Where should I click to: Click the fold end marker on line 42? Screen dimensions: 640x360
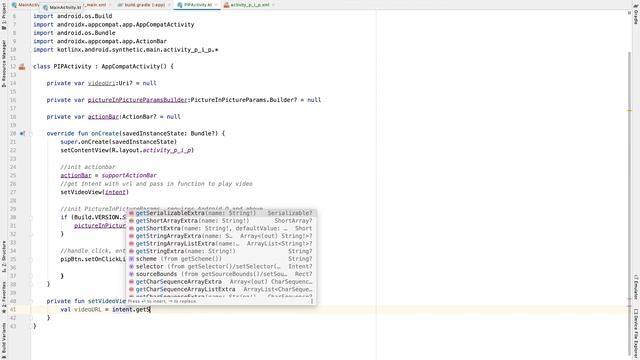click(x=31, y=318)
